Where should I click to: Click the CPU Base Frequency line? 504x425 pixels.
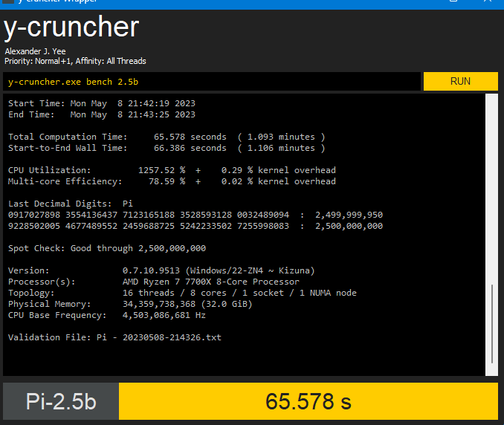(x=107, y=315)
